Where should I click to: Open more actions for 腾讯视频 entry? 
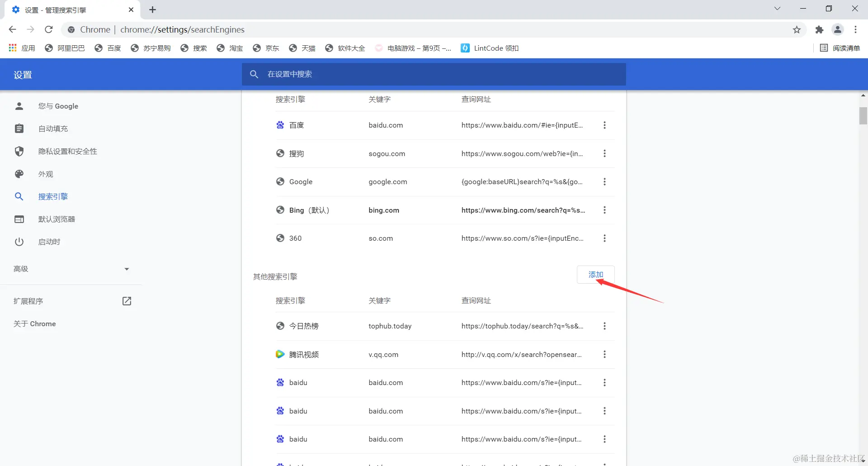point(604,355)
